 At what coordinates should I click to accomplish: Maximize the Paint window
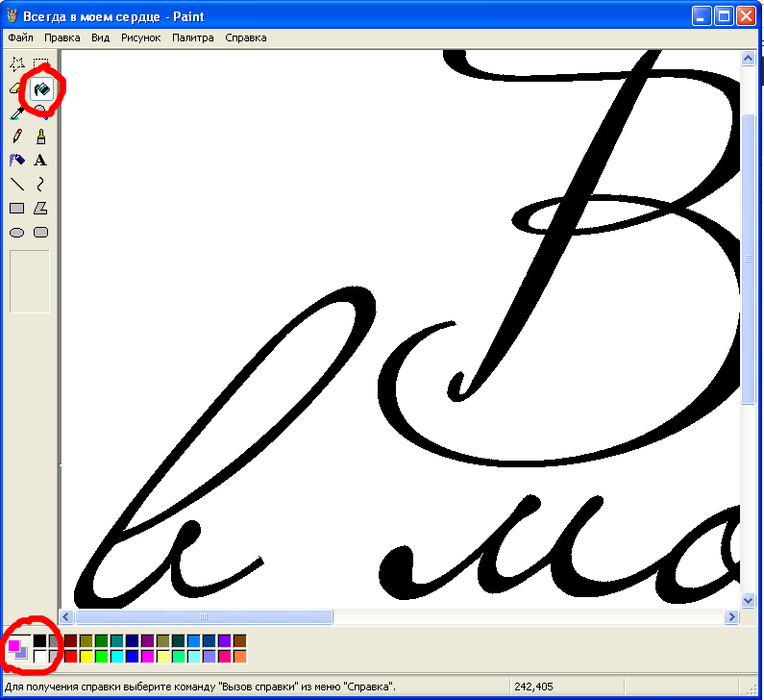click(x=724, y=16)
